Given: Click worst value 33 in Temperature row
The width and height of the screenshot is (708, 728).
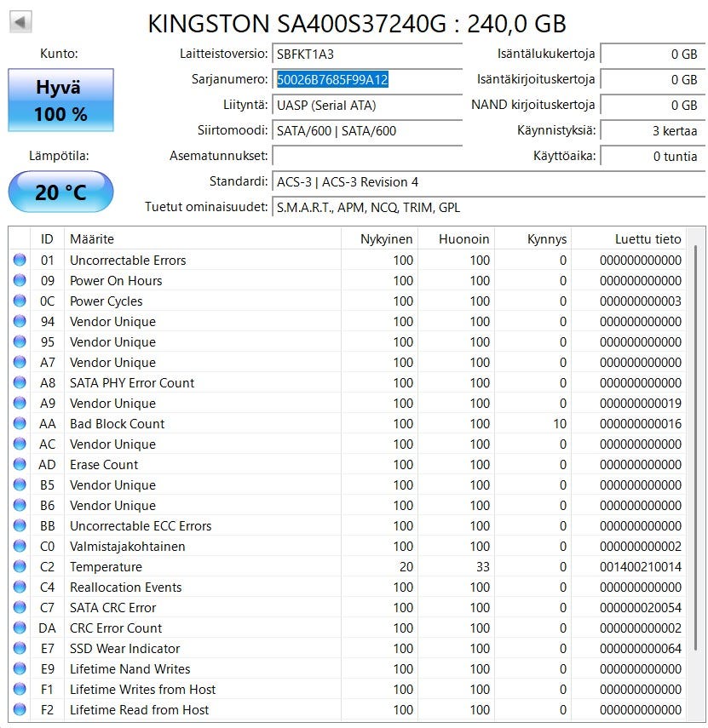Looking at the screenshot, I should [483, 566].
